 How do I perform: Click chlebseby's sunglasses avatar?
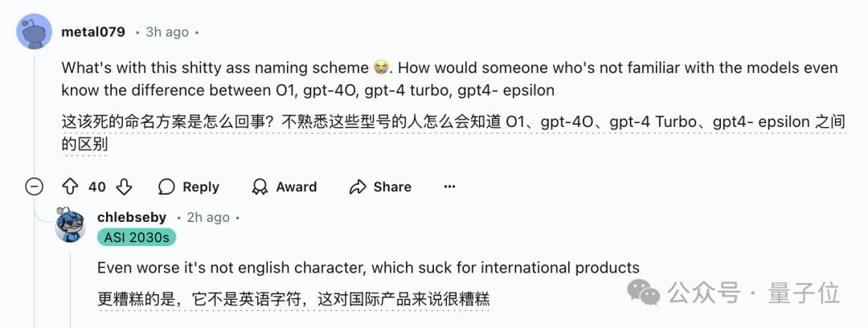pos(71,224)
